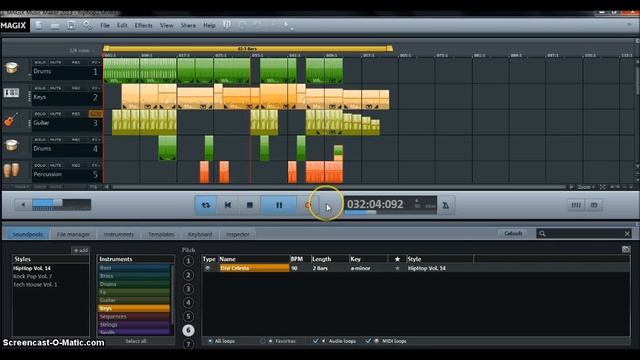Select the Favorites radio button
640x360 pixels.
tap(262, 341)
